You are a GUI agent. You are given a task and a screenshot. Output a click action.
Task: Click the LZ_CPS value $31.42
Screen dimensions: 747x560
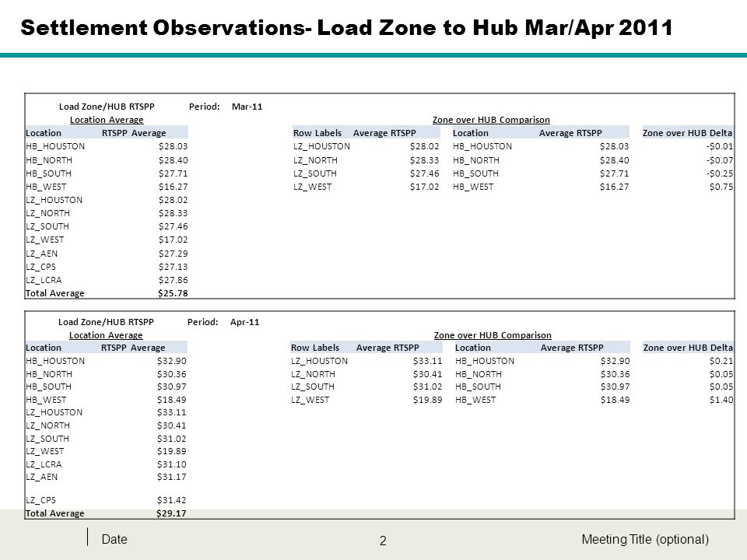tap(171, 500)
